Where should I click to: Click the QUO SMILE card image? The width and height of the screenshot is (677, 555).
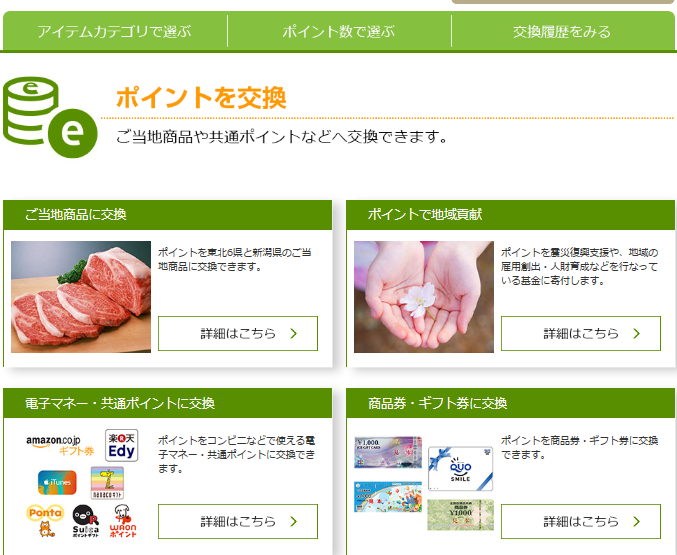460,469
